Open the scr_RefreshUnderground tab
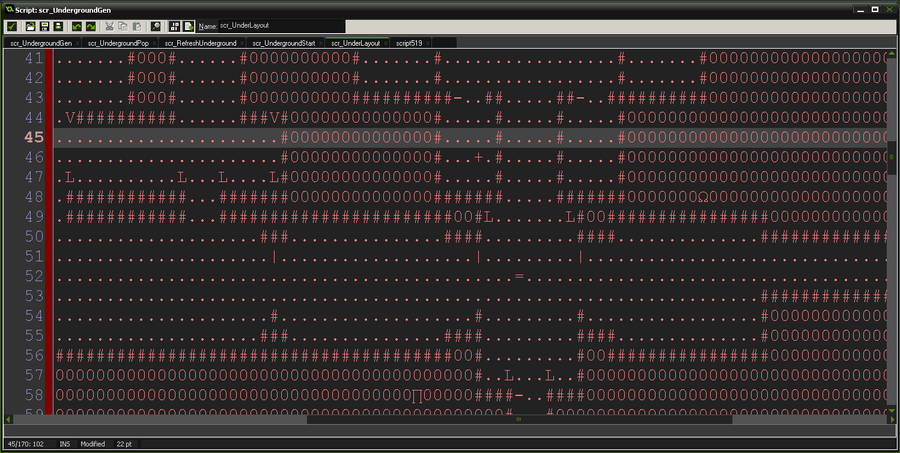The height and width of the screenshot is (453, 900). click(x=200, y=43)
